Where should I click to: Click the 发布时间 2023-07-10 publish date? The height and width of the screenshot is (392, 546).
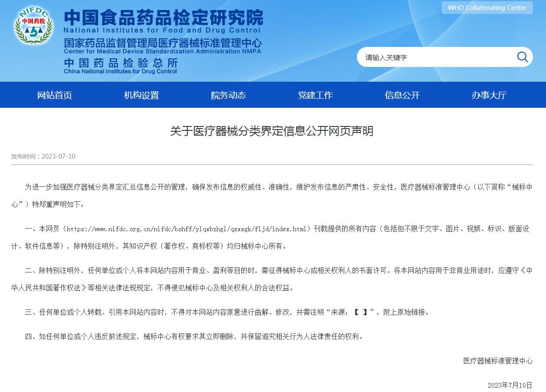pos(43,156)
